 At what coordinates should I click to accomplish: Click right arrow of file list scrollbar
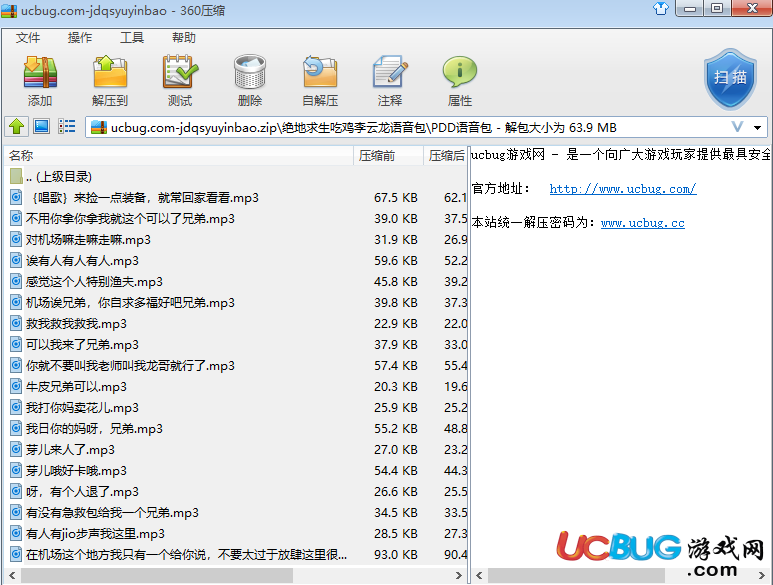point(458,575)
